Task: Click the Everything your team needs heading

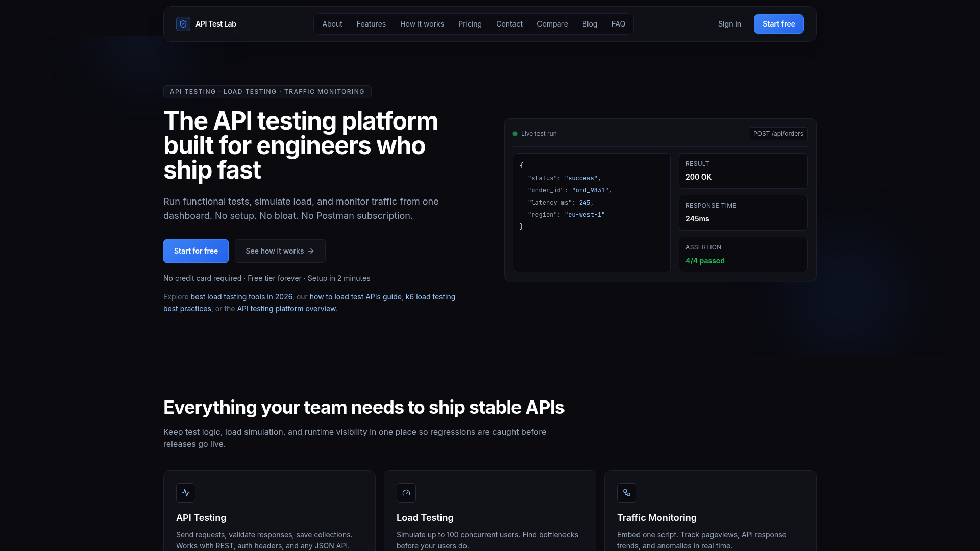Action: (x=364, y=408)
